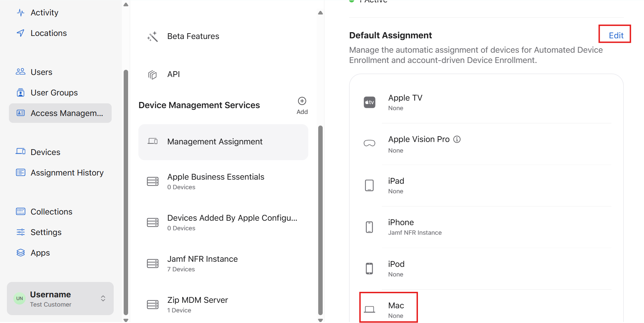
Task: Select Apple Business Essentials service
Action: click(215, 181)
